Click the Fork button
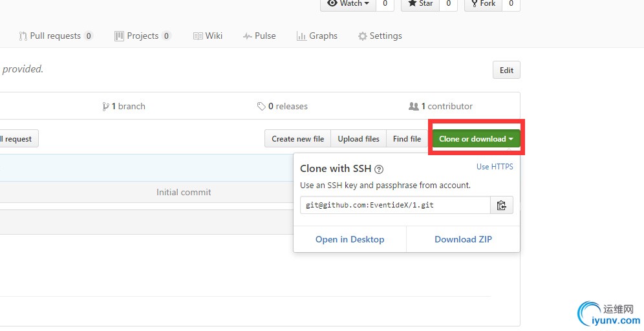This screenshot has width=644, height=331. click(482, 3)
